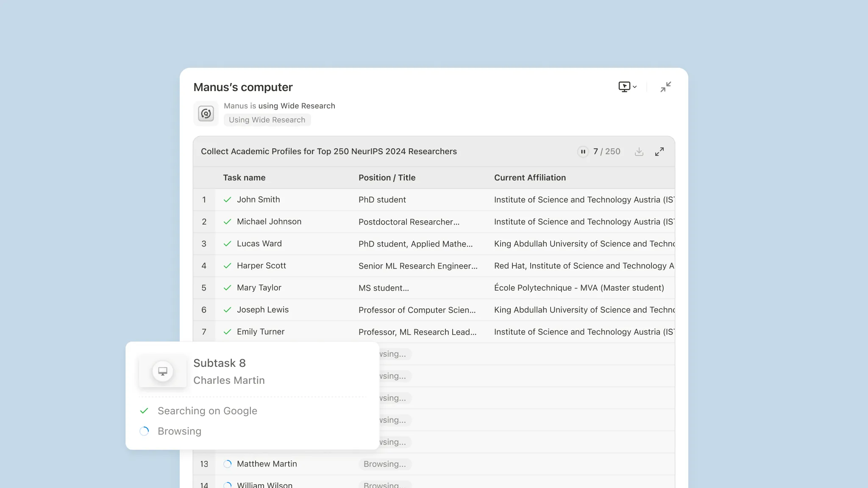Click the Harper Scott completed checkmark
Image resolution: width=868 pixels, height=488 pixels.
pyautogui.click(x=228, y=266)
